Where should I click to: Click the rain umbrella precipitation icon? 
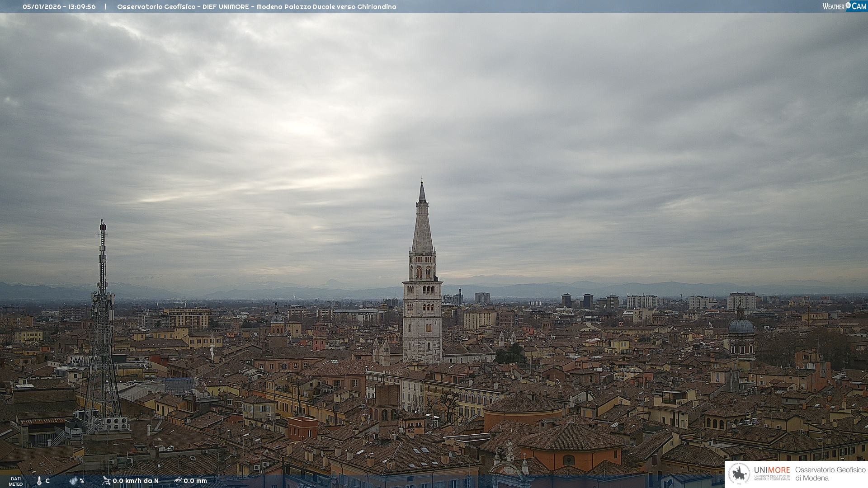click(178, 481)
